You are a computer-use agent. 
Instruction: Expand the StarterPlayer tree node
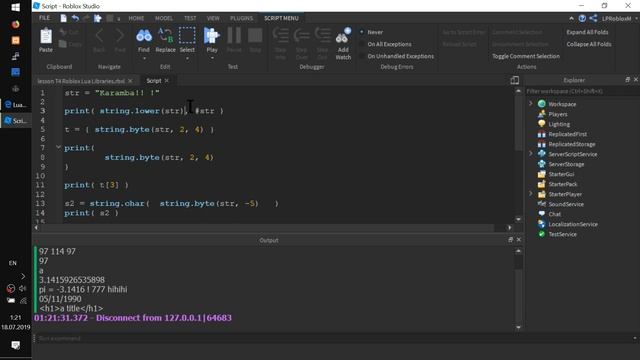click(x=531, y=193)
